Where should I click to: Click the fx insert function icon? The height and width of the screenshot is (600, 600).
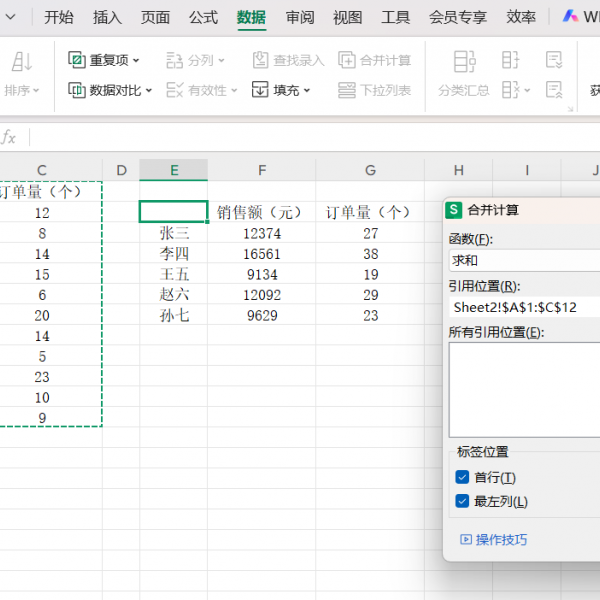(9, 137)
